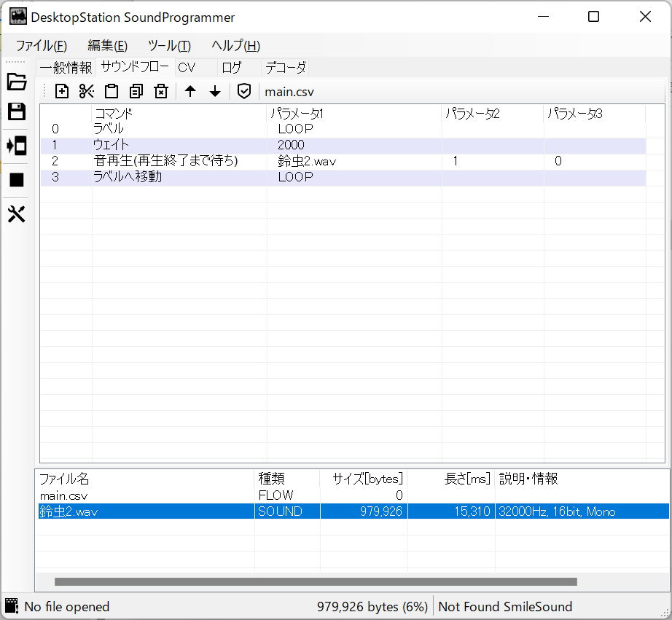Viewport: 672px width, 620px height.
Task: Click the clipboard paste icon
Action: click(112, 91)
